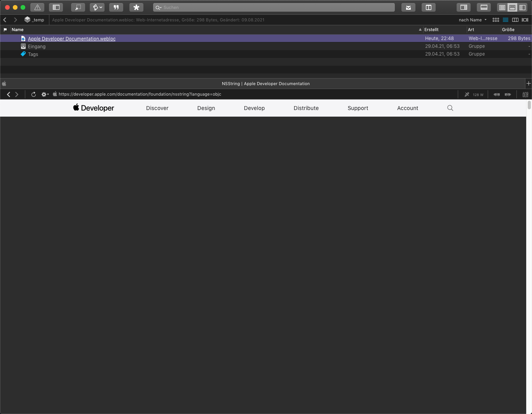Image resolution: width=532 pixels, height=414 pixels.
Task: Click the 'Heute, 22:48' creation date cell
Action: [x=440, y=38]
